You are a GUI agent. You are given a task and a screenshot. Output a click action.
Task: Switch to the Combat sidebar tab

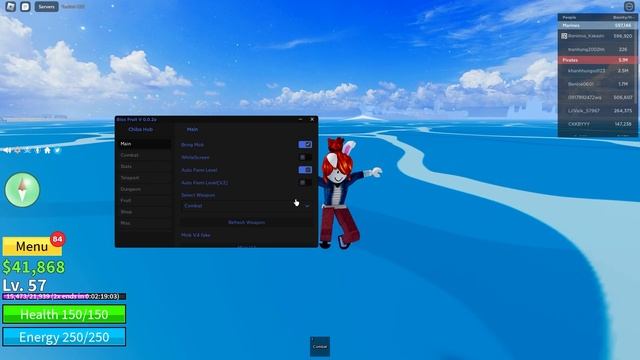tap(144, 155)
